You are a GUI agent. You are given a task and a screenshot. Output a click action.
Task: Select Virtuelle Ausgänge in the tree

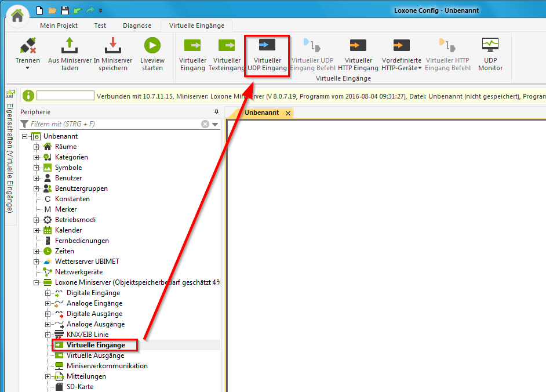point(95,355)
